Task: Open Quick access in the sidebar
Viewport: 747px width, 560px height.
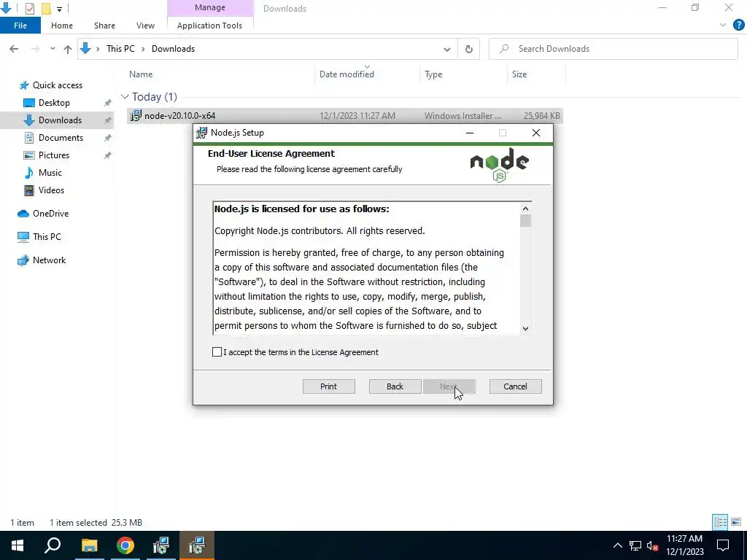Action: click(x=57, y=85)
